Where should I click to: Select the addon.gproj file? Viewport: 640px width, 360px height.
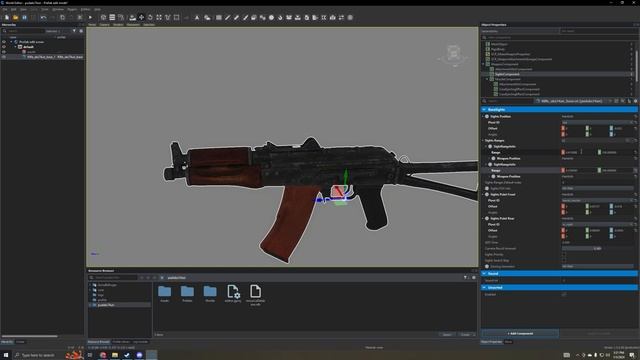click(x=233, y=293)
